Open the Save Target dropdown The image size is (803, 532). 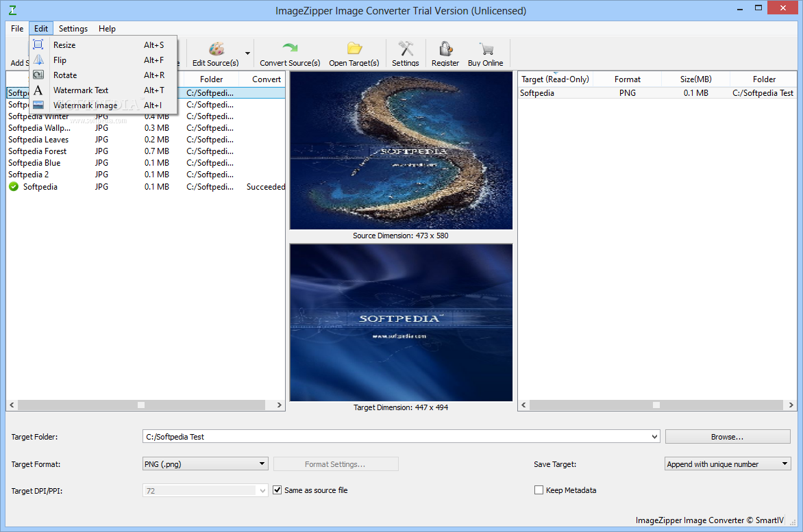[x=785, y=464]
